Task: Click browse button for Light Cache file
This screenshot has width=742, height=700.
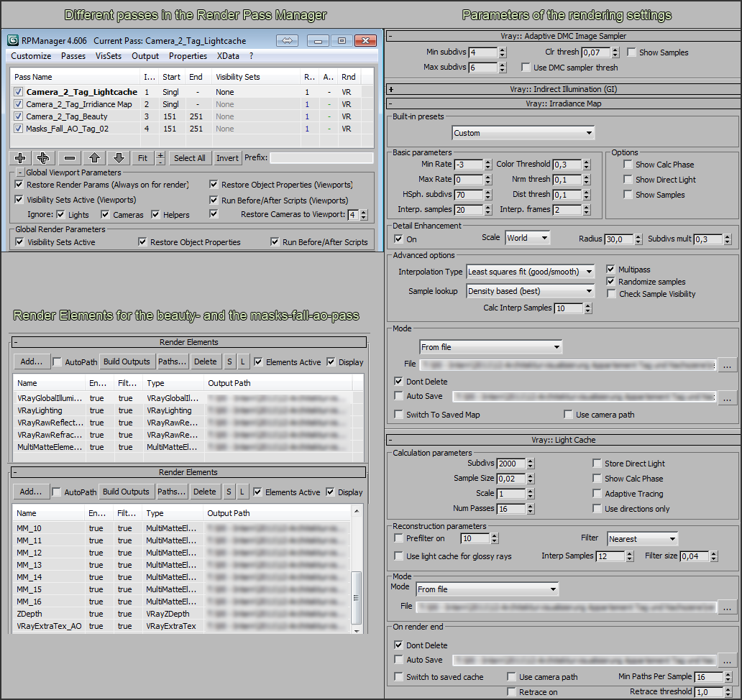Action: click(x=728, y=607)
